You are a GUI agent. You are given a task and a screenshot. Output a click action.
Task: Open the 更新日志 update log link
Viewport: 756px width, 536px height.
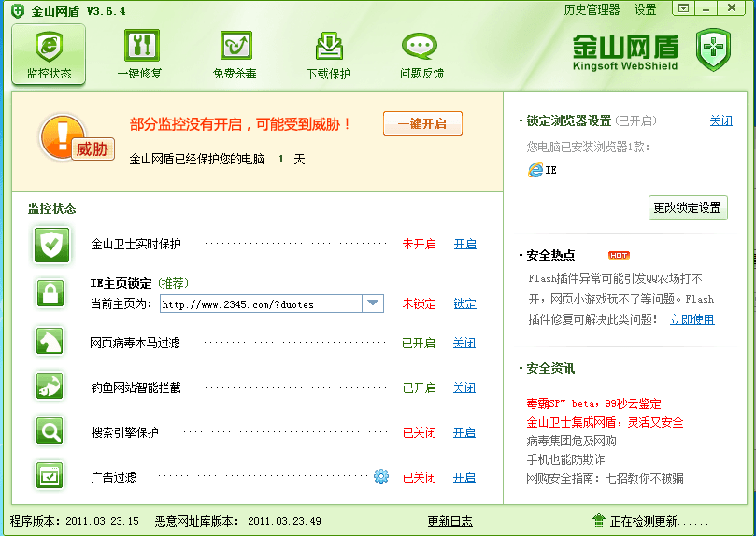tap(449, 521)
